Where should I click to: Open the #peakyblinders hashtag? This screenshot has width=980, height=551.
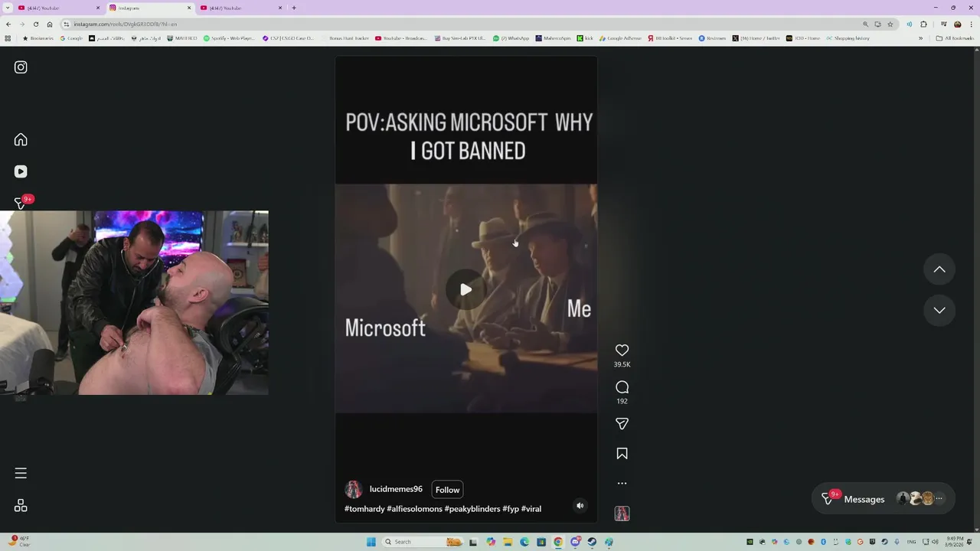[472, 509]
